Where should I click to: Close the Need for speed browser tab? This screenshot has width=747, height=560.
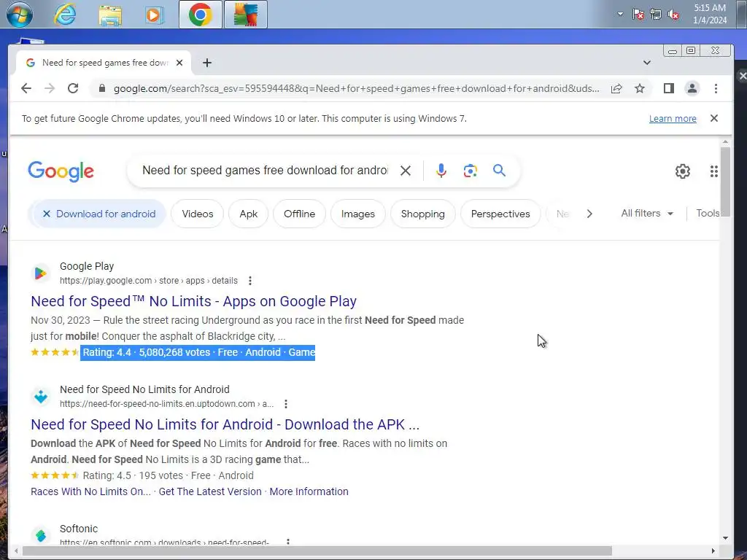click(179, 63)
